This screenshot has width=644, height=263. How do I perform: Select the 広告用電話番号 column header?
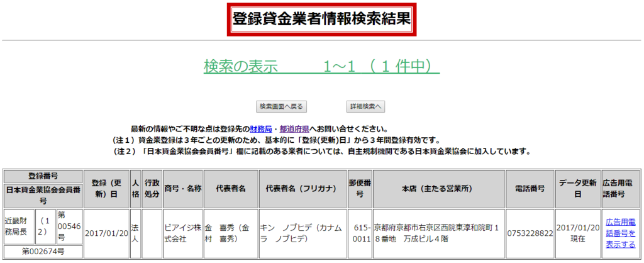click(x=621, y=189)
